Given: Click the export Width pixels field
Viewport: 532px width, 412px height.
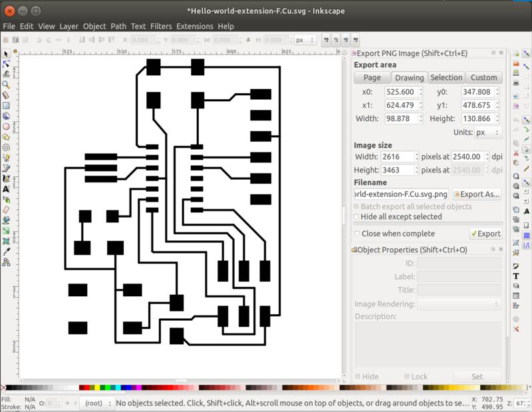Looking at the screenshot, I should 398,156.
